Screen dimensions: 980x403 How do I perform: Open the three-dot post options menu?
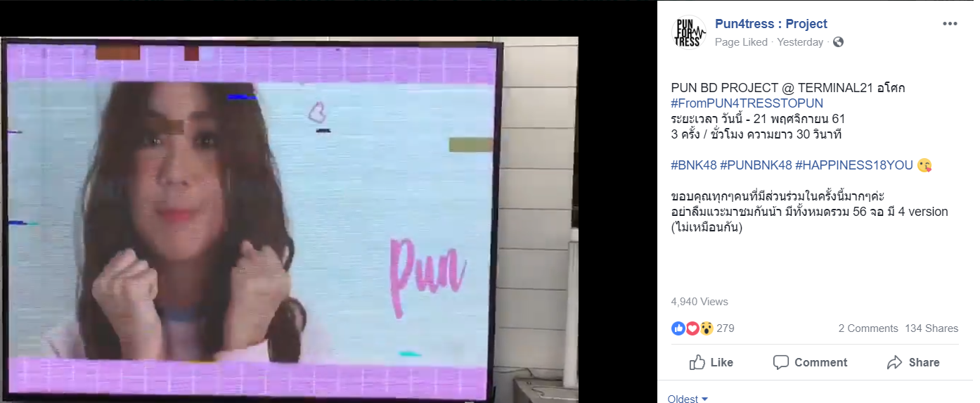[950, 24]
